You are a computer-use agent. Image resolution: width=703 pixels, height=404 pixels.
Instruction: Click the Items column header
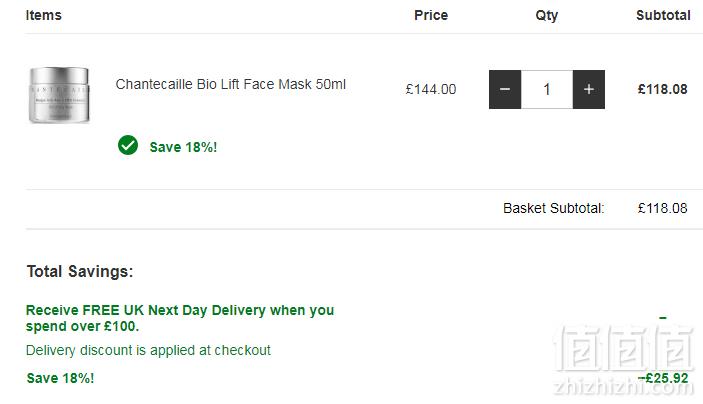[x=43, y=15]
